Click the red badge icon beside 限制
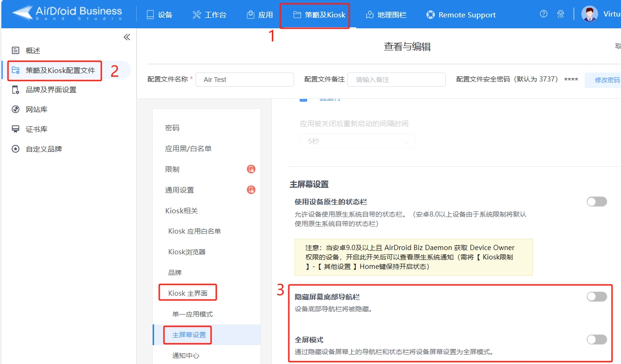The width and height of the screenshot is (621, 364). click(x=251, y=169)
